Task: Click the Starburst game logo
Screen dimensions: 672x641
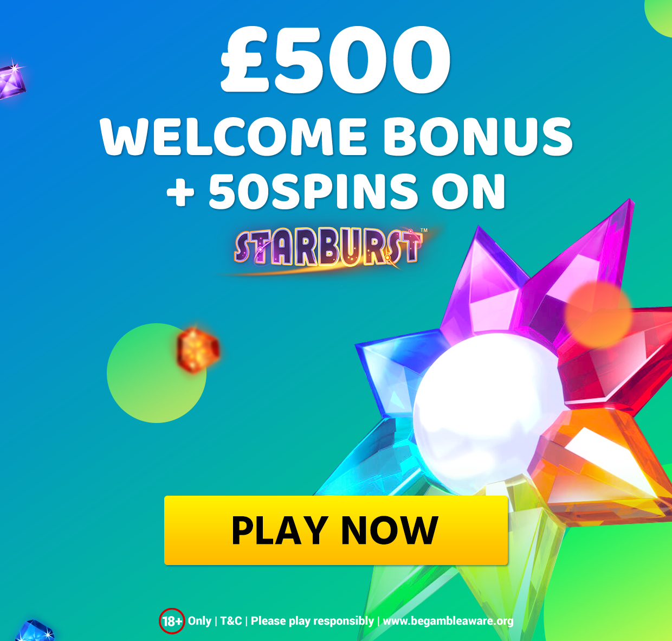Action: (x=329, y=248)
